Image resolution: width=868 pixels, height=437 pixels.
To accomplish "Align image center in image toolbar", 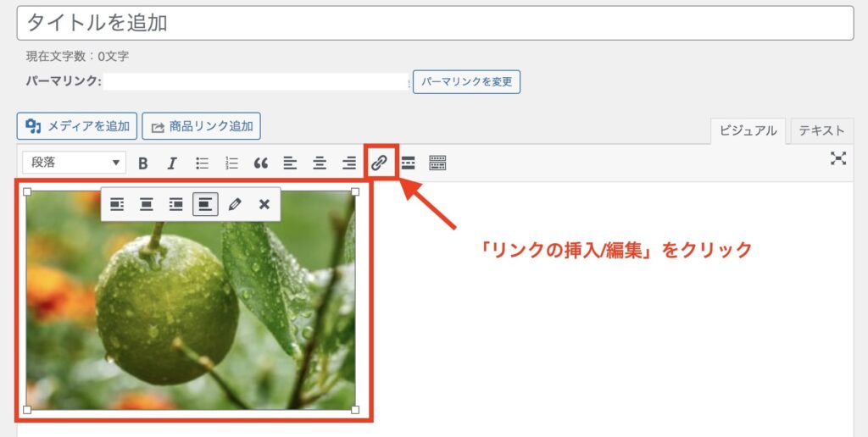I will pos(146,205).
